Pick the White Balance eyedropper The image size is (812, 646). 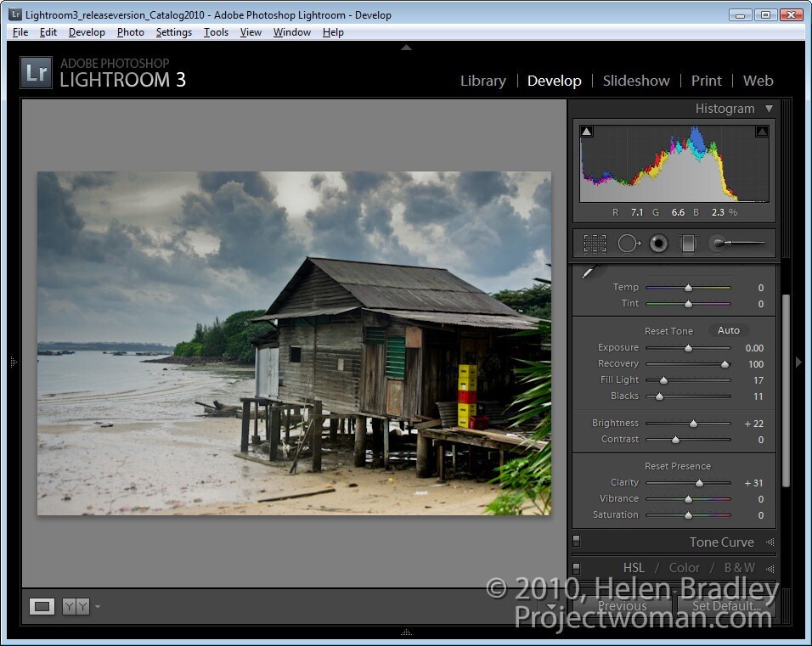[589, 272]
